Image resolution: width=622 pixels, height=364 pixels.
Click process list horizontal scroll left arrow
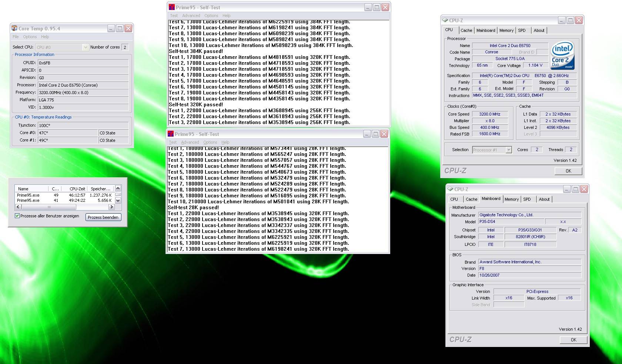[x=18, y=207]
